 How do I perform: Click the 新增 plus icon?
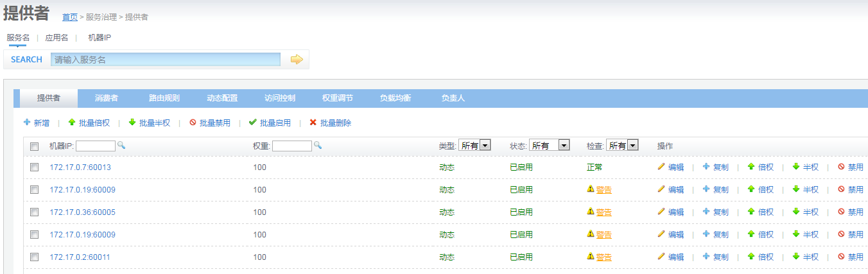tap(27, 123)
